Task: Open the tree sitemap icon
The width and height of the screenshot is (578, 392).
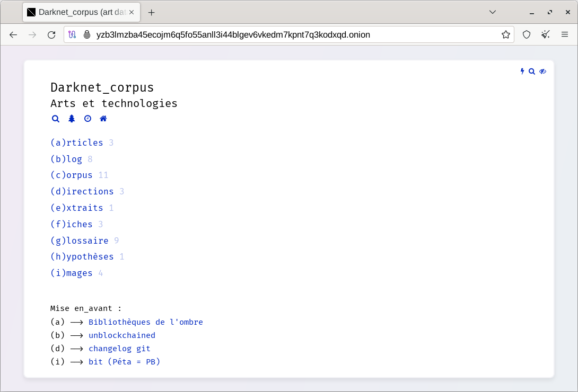Action: click(x=72, y=119)
